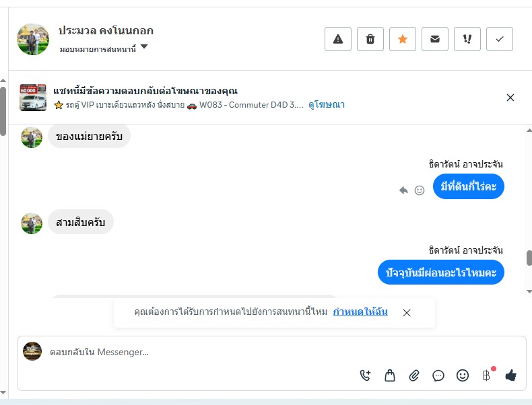The height and width of the screenshot is (405, 532).
Task: Click the phone call request icon
Action: pyautogui.click(x=365, y=375)
